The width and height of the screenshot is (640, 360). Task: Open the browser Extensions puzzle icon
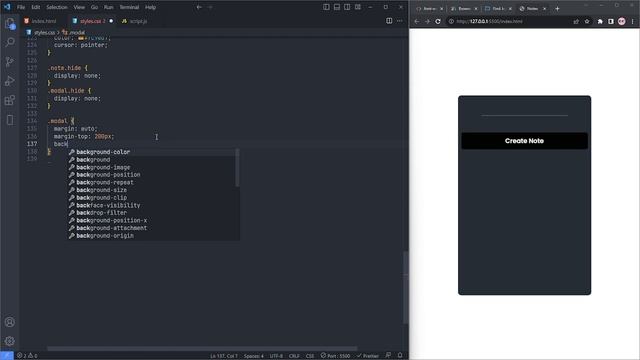[600, 21]
